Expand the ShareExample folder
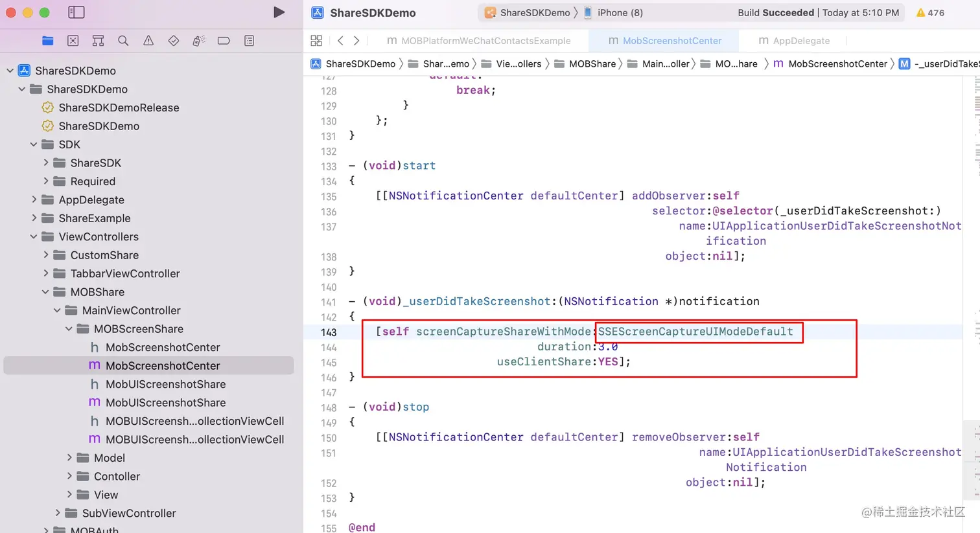This screenshot has height=533, width=980. (34, 218)
